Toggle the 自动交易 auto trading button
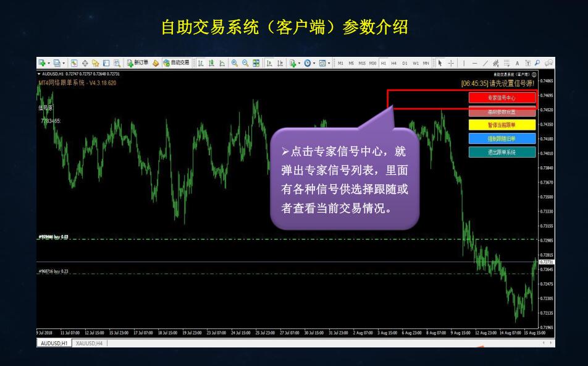The width and height of the screenshot is (588, 366). coord(176,62)
